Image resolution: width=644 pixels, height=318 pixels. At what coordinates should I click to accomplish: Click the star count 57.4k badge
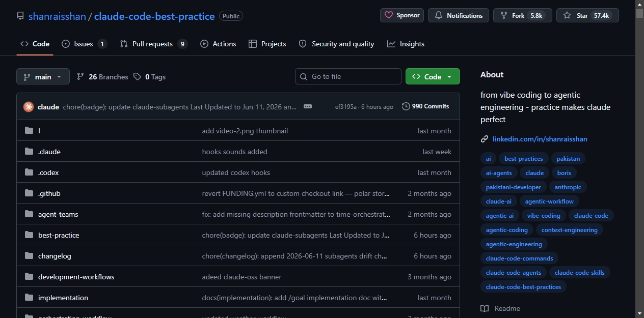tap(601, 16)
